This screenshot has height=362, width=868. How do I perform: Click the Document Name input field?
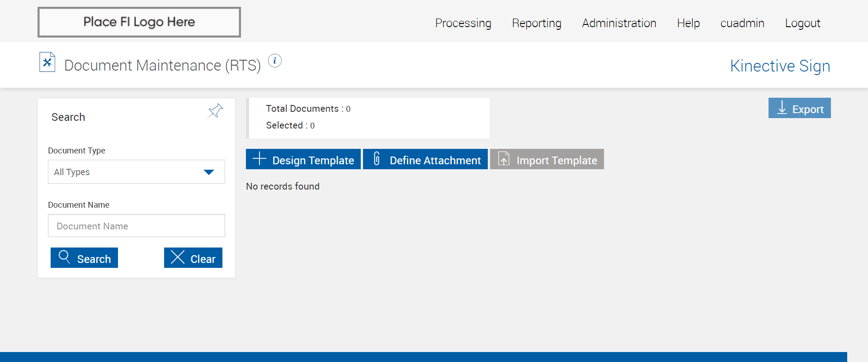click(136, 226)
